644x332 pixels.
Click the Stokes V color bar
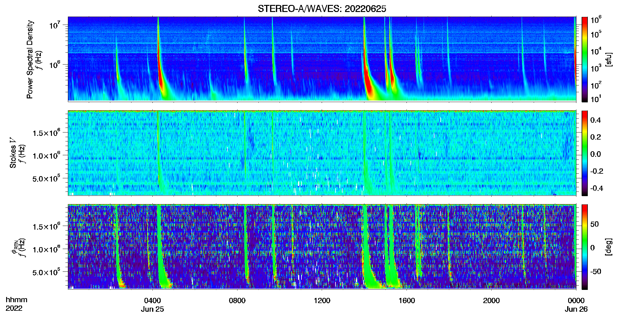coord(584,153)
